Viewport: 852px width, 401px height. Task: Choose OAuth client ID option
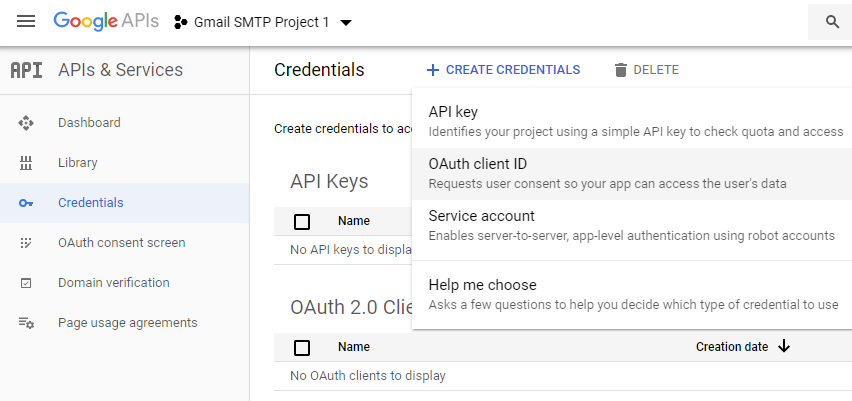click(x=632, y=173)
